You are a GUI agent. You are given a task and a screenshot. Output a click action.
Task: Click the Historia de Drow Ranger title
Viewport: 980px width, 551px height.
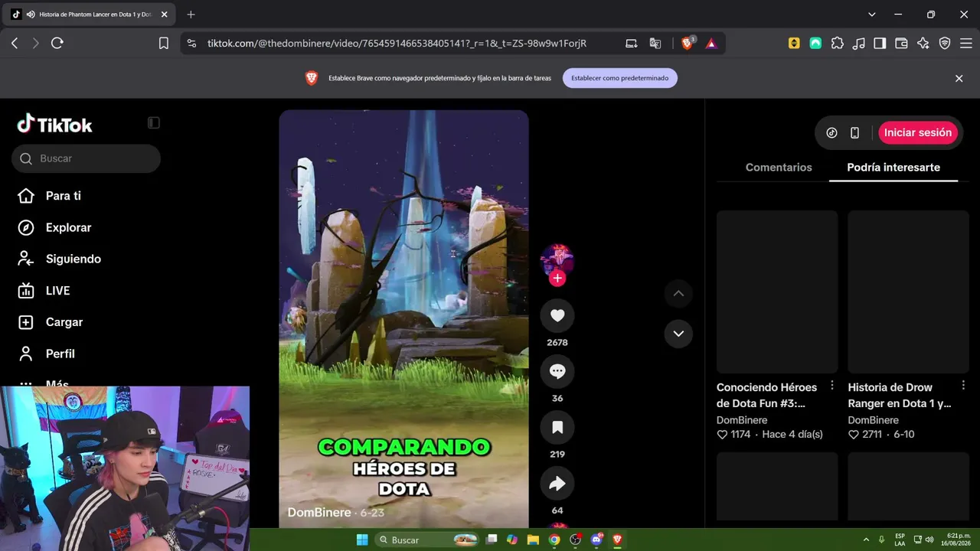point(900,395)
